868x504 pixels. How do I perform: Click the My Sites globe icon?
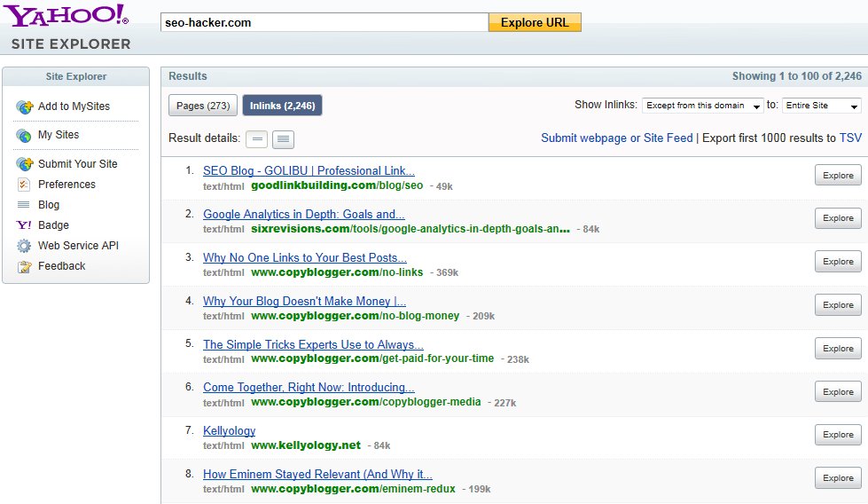pyautogui.click(x=24, y=135)
